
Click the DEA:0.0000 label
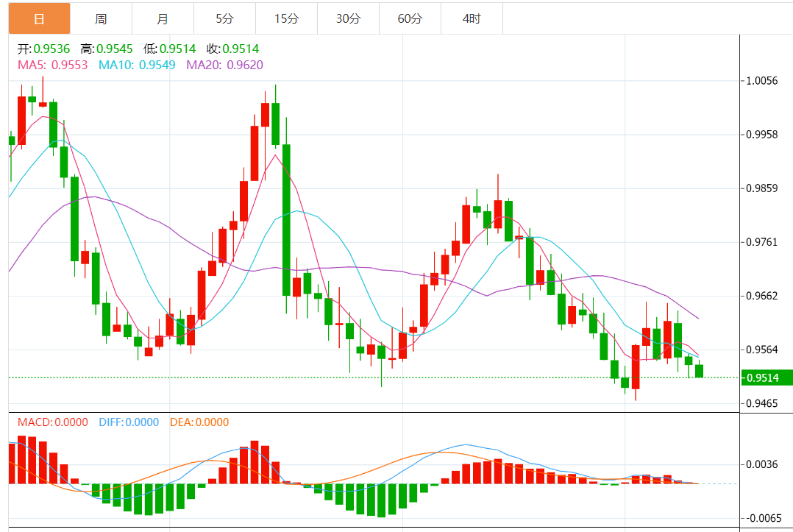(199, 422)
